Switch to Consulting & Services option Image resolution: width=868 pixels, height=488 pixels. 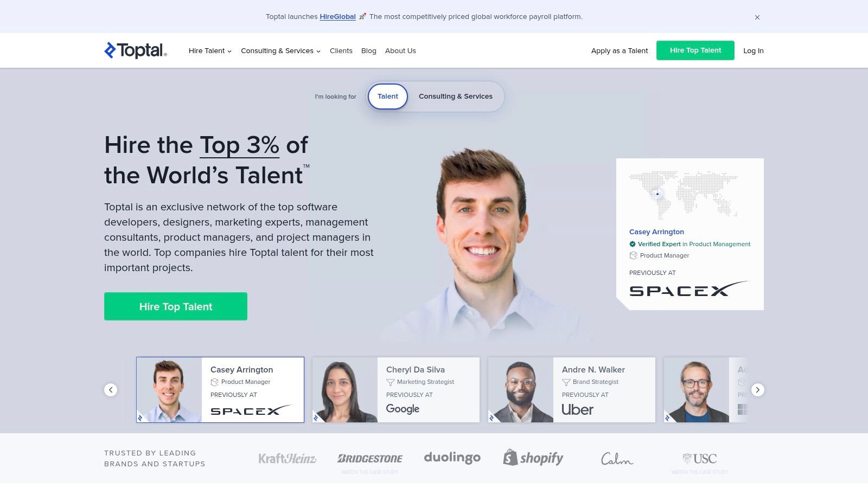pos(456,97)
